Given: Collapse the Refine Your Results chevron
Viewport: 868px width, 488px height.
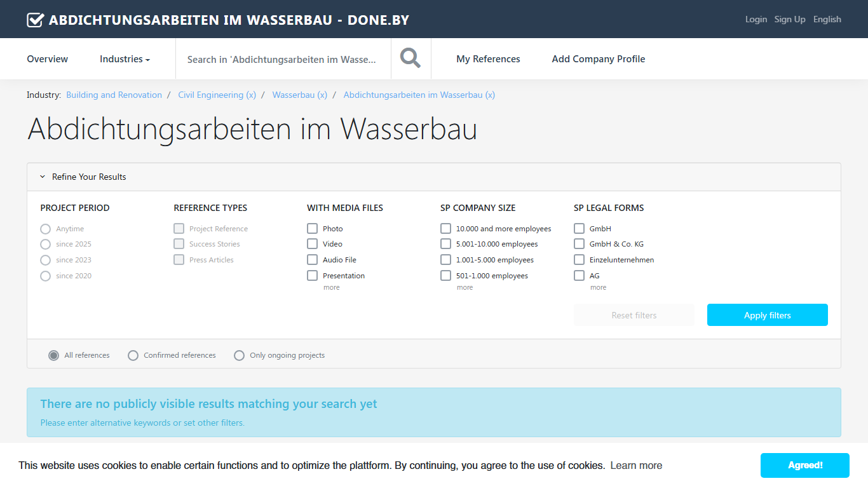Looking at the screenshot, I should [x=43, y=177].
